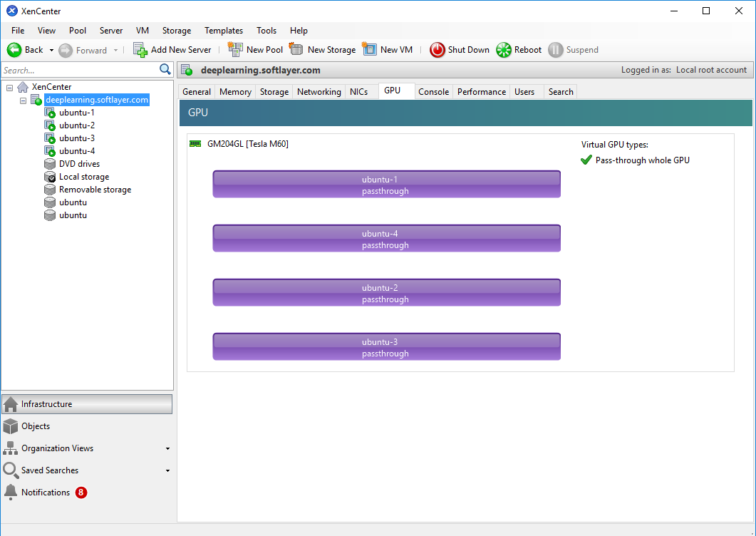Open the File menu
The height and width of the screenshot is (536, 756).
18,31
